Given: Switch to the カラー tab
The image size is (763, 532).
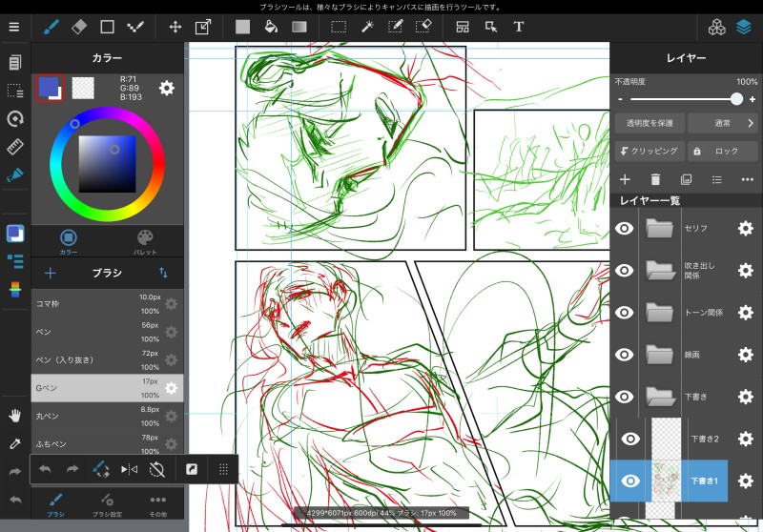Looking at the screenshot, I should [x=69, y=241].
